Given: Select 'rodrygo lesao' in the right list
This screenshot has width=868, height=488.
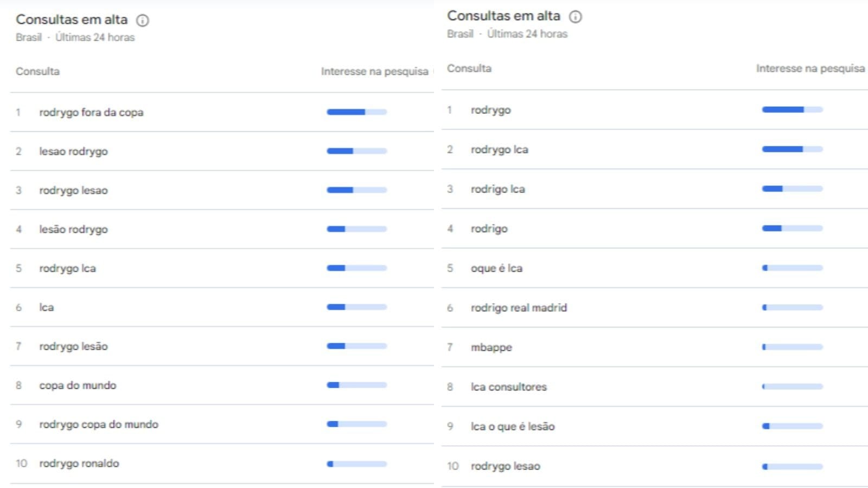Looking at the screenshot, I should 505,466.
